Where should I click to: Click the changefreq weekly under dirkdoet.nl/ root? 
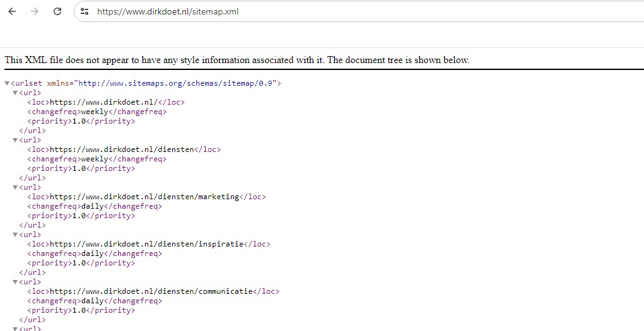[x=95, y=112]
